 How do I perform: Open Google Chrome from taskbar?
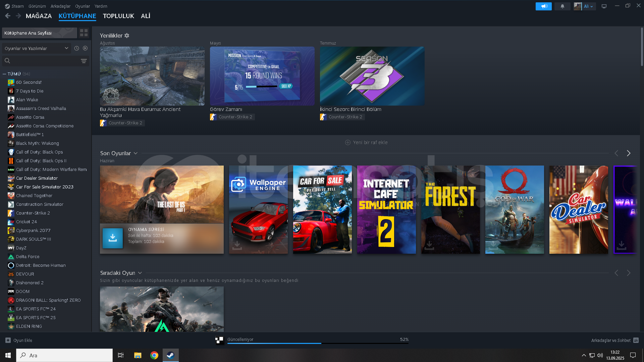click(x=154, y=355)
